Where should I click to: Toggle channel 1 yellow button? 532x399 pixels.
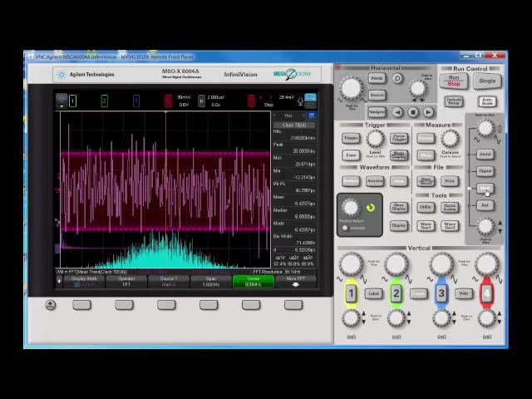coord(351,293)
